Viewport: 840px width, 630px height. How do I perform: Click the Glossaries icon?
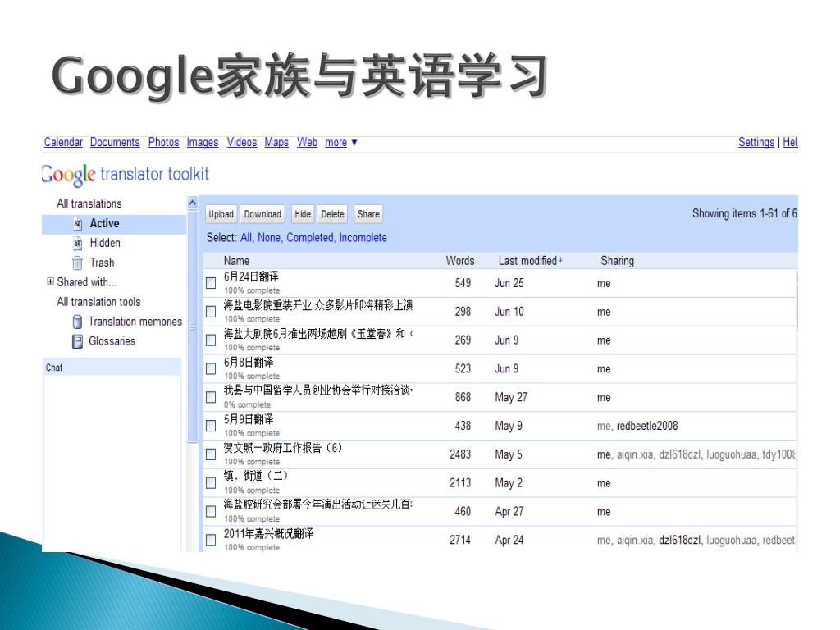coord(78,341)
